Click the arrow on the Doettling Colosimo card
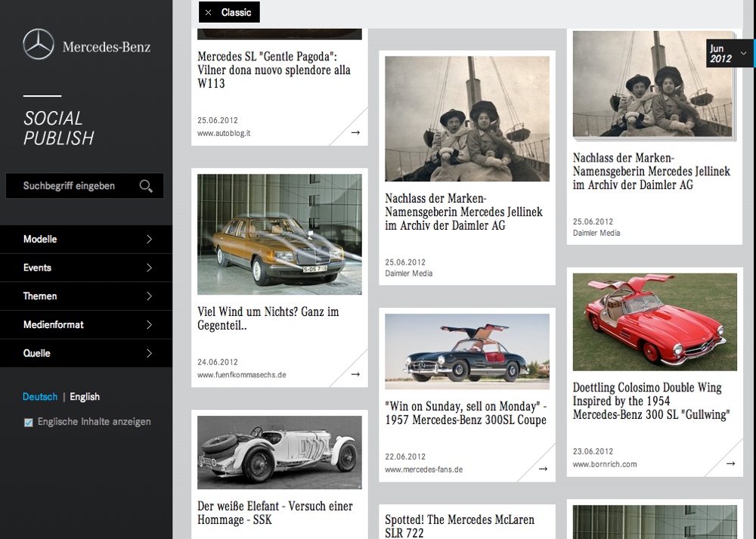This screenshot has width=756, height=539. tap(730, 463)
